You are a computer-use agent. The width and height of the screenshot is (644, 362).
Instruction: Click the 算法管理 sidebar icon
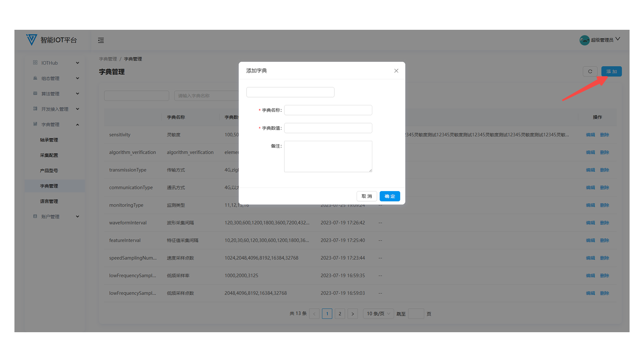point(35,94)
